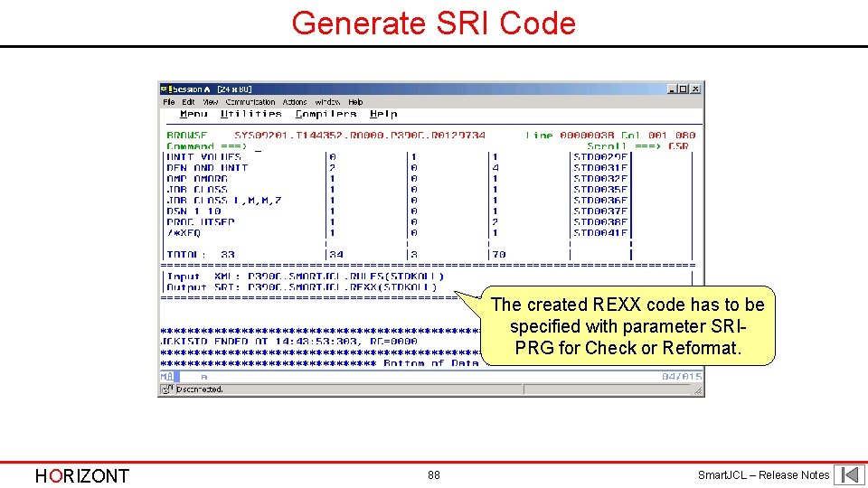Click the SmartJCL – Release Notes footer text
Viewport: 868px width, 488px height.
(x=763, y=474)
